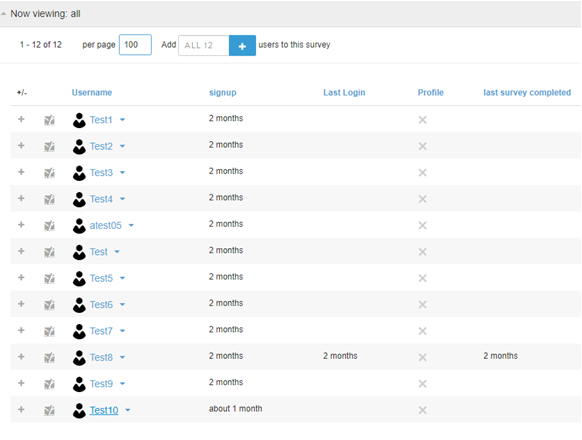Click the chart edit icon for Test3

point(49,173)
